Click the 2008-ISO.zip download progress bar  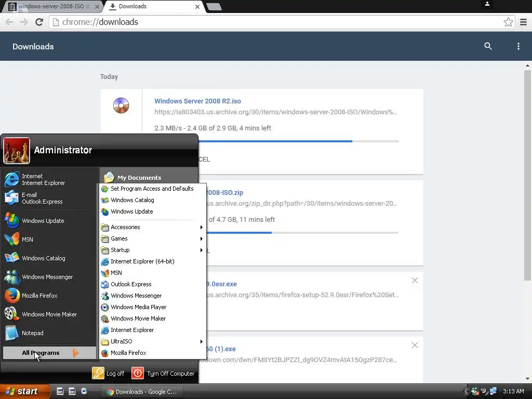(302, 233)
